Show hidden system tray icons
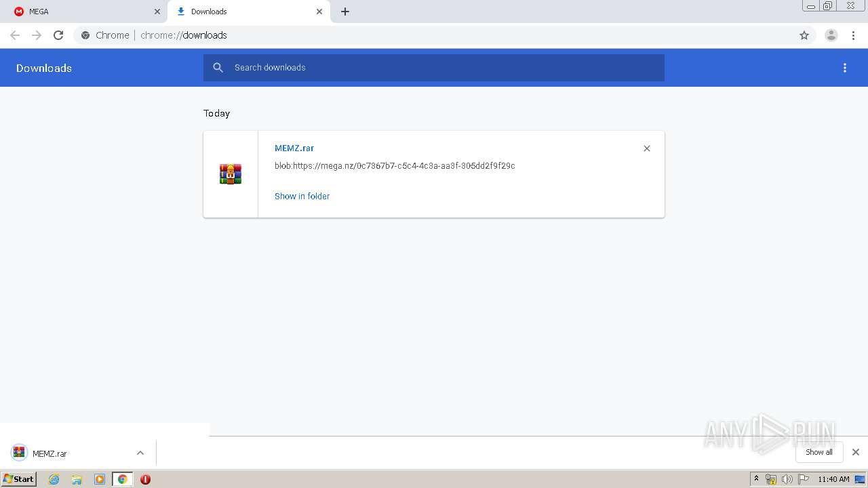 [757, 479]
